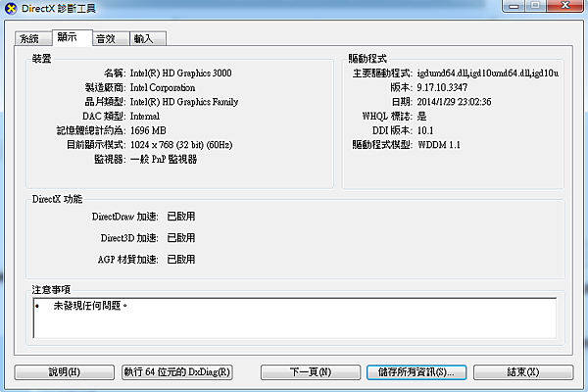Click 儲存所有資訊(S)... button
The height and width of the screenshot is (392, 588).
(416, 372)
